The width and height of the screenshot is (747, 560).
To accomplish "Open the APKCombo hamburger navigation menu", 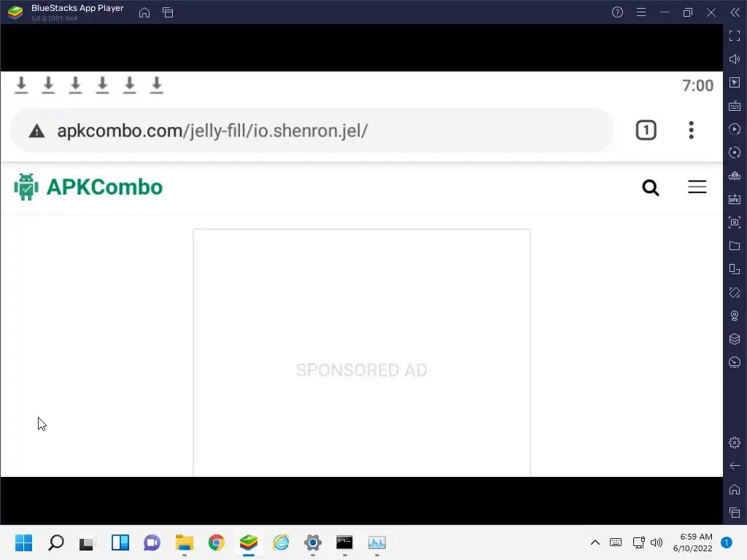I will click(x=697, y=187).
